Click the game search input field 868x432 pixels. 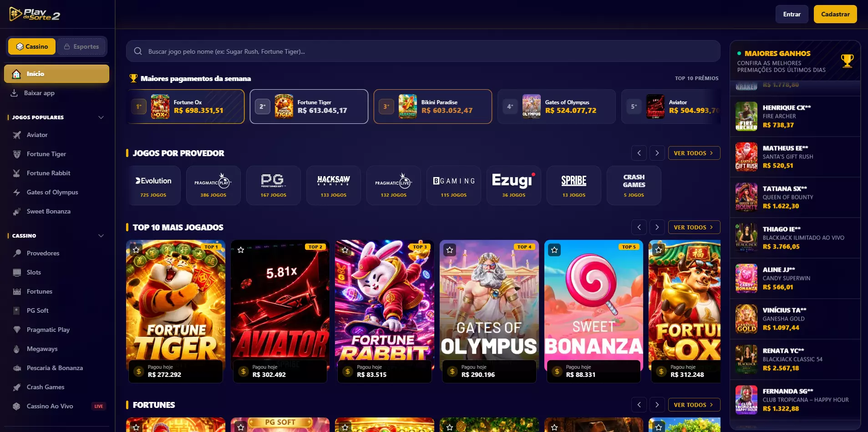point(423,51)
